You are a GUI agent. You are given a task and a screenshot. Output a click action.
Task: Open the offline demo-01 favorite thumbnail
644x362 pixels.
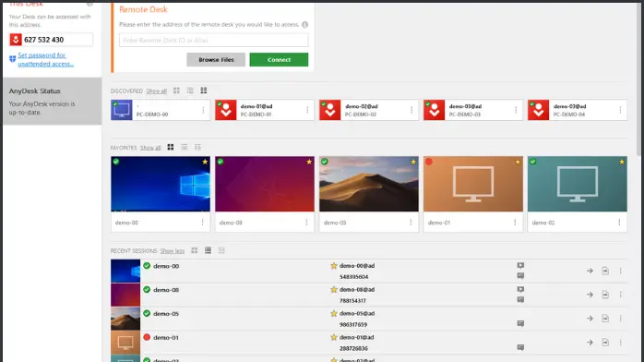473,184
